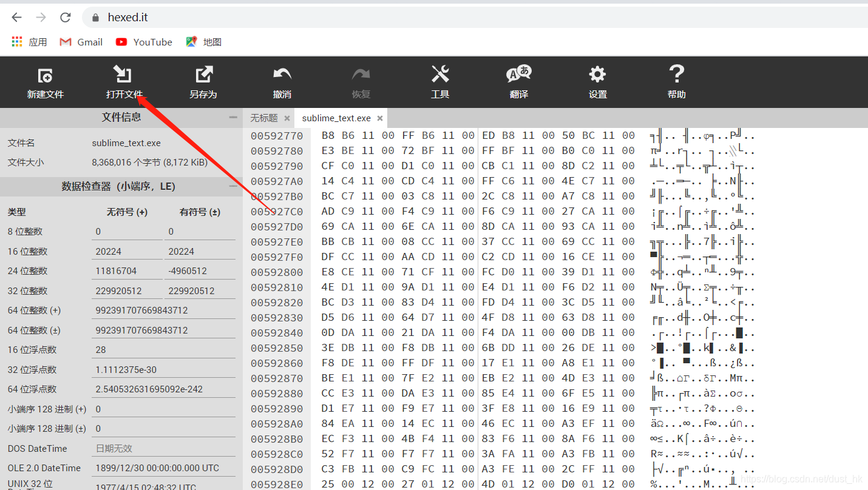This screenshot has height=490, width=868.
Task: Select first byte 84 in row 005928A0
Action: point(328,424)
